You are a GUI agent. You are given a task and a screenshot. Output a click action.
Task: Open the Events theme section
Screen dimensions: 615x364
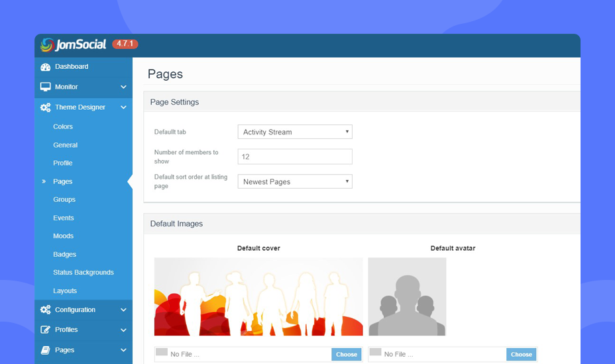64,218
